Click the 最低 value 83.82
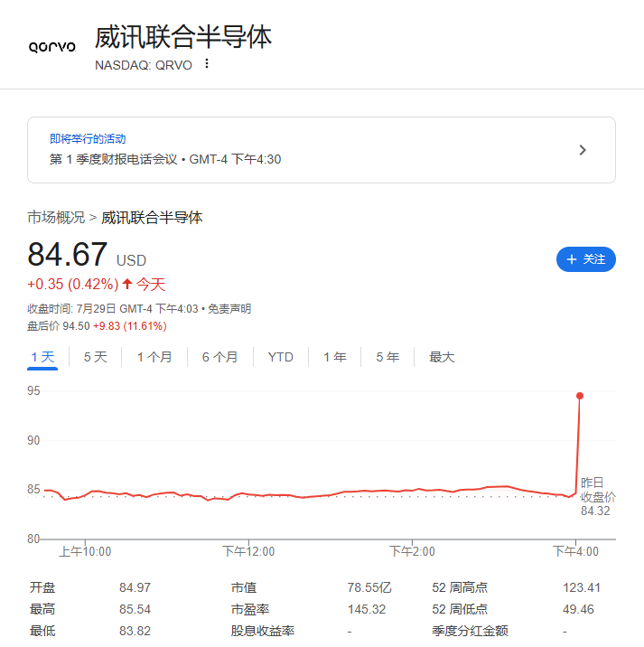The width and height of the screenshot is (644, 647). (135, 631)
